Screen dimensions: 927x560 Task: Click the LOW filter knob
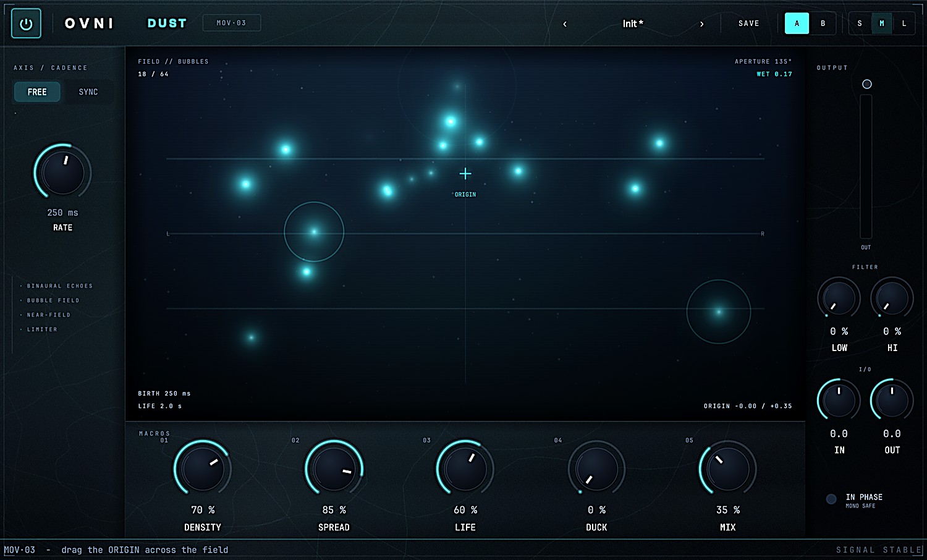(x=839, y=298)
